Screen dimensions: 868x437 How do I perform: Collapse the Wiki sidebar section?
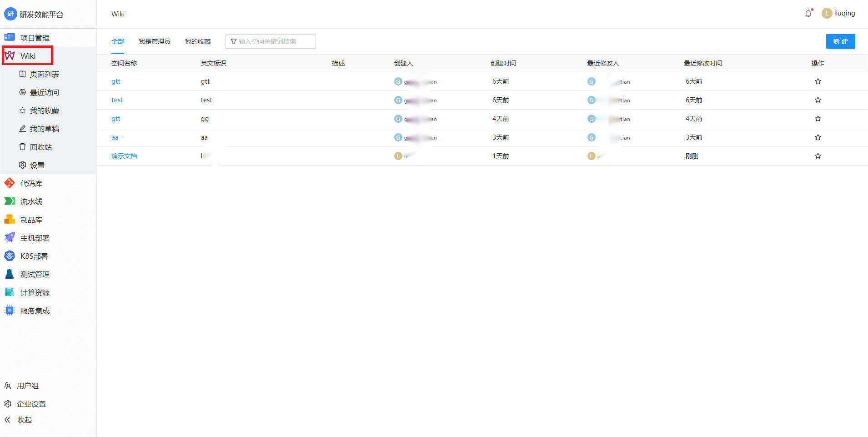(x=28, y=55)
